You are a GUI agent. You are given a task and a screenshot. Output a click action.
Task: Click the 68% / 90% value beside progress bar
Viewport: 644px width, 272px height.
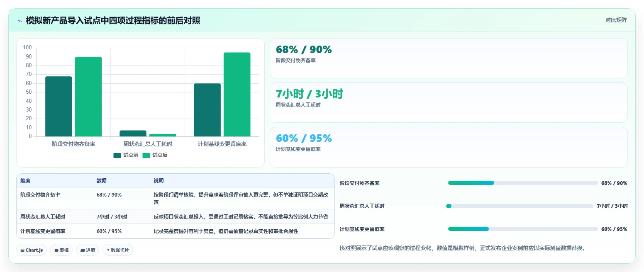[x=614, y=183]
